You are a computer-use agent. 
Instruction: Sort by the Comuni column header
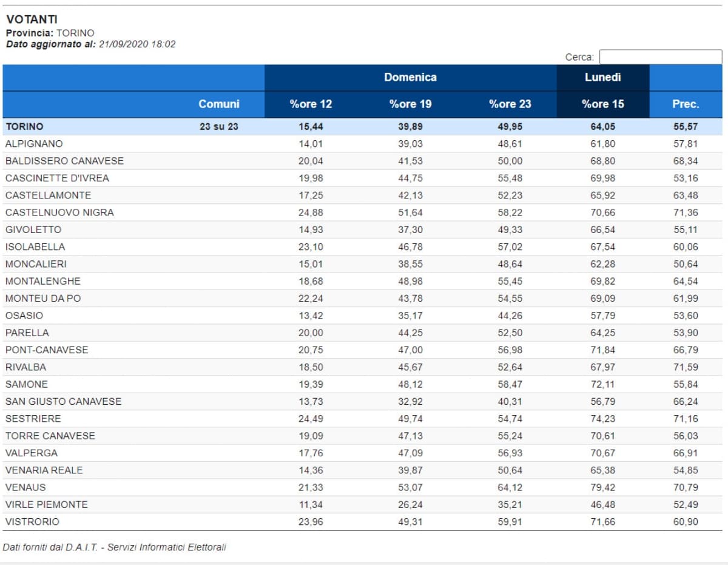[218, 104]
